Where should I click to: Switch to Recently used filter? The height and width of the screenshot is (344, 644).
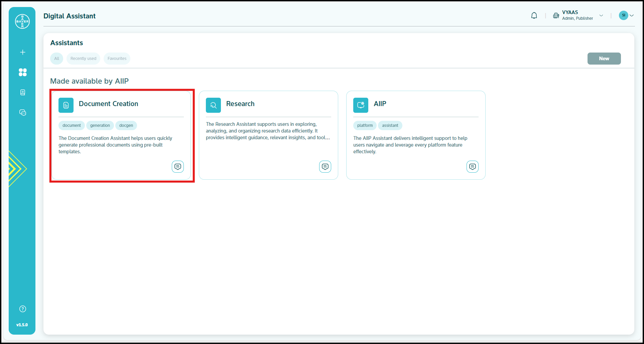83,59
